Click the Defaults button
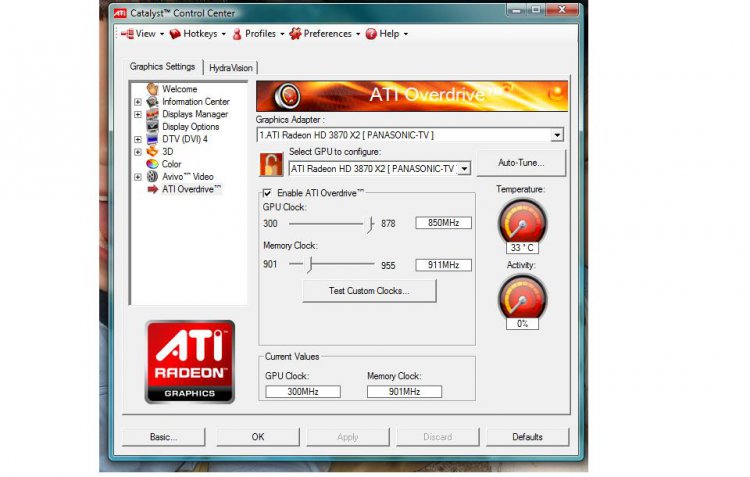The height and width of the screenshot is (477, 750). 528,437
